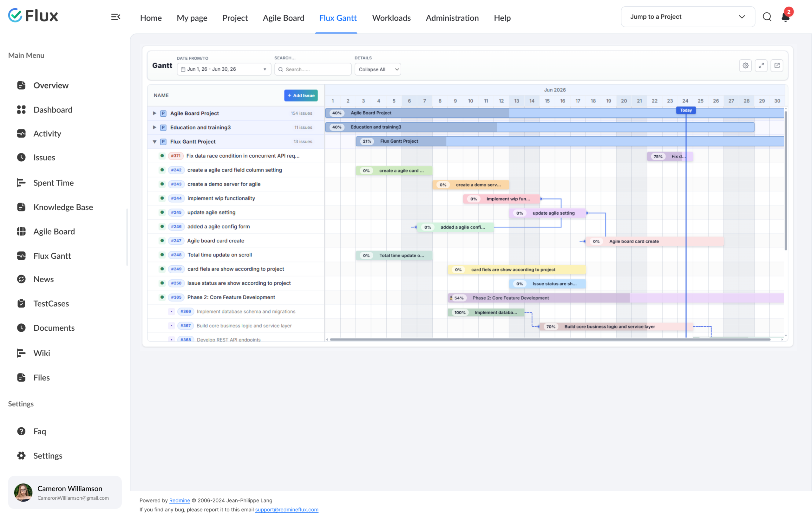Click status dot of issue #371
This screenshot has width=812, height=519.
pyautogui.click(x=162, y=156)
